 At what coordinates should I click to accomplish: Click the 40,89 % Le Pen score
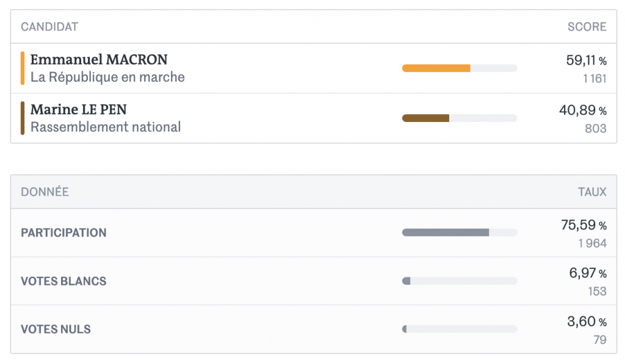tap(583, 110)
